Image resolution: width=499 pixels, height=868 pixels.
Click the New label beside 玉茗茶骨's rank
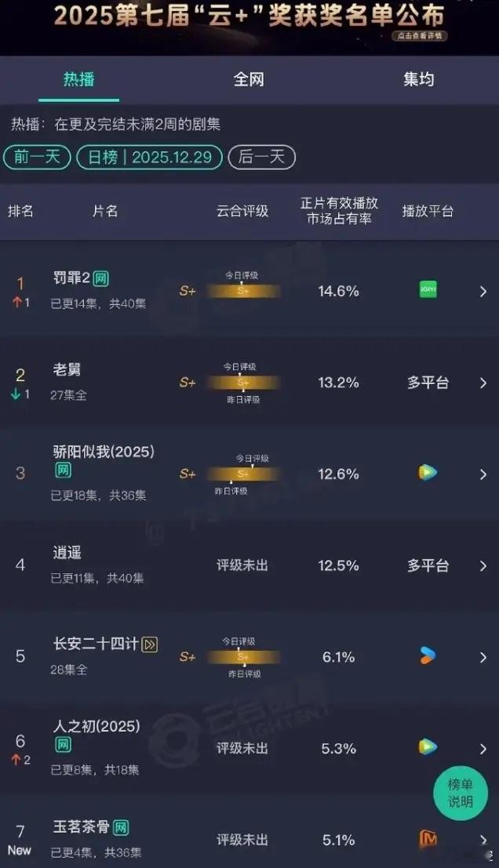pos(20,850)
